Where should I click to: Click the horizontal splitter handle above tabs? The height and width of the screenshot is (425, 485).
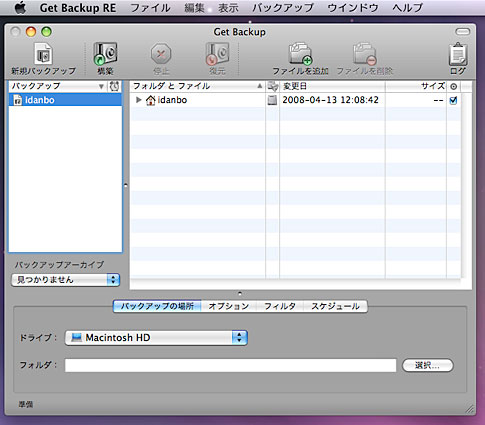click(240, 294)
